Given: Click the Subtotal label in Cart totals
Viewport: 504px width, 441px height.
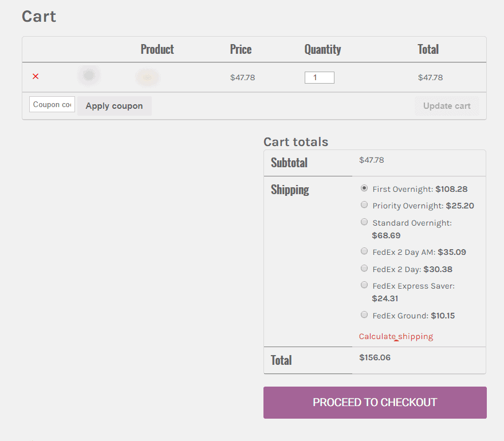Looking at the screenshot, I should [x=289, y=163].
